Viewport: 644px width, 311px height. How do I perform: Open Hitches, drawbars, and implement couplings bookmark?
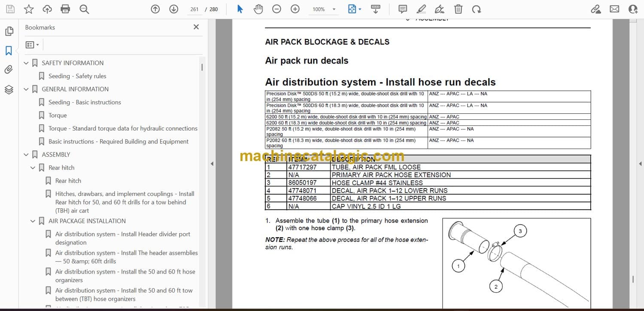125,202
